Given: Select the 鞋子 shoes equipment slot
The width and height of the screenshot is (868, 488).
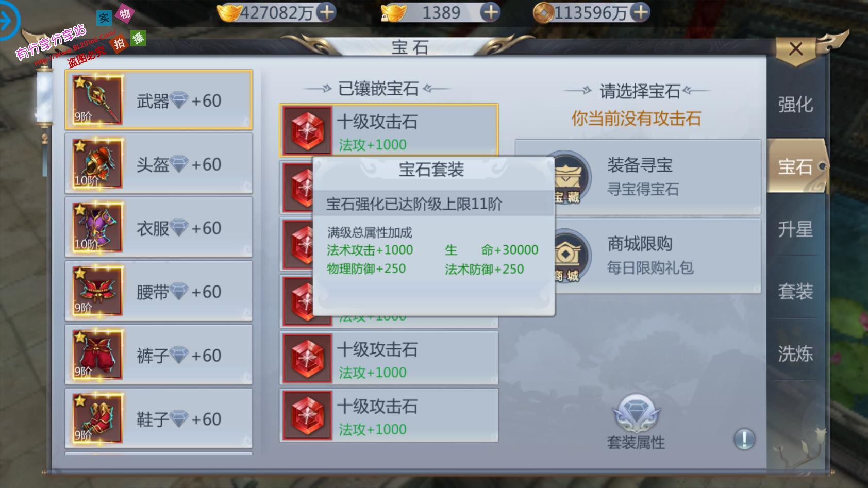Looking at the screenshot, I should [159, 418].
